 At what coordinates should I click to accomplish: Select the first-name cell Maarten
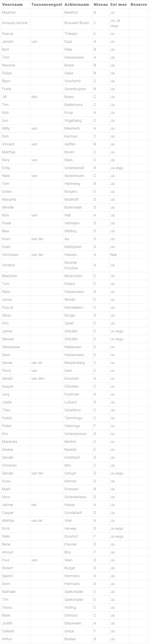9,12
